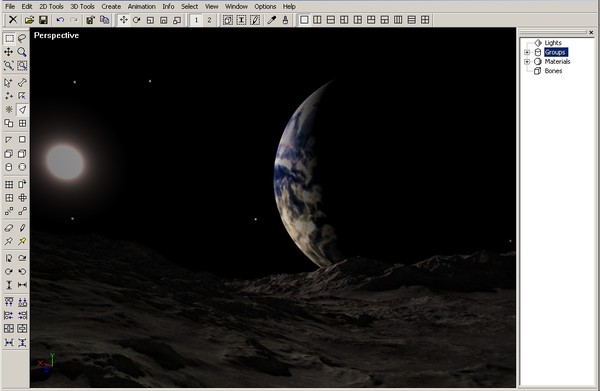Open the Select menu
The width and height of the screenshot is (600, 391).
point(189,7)
